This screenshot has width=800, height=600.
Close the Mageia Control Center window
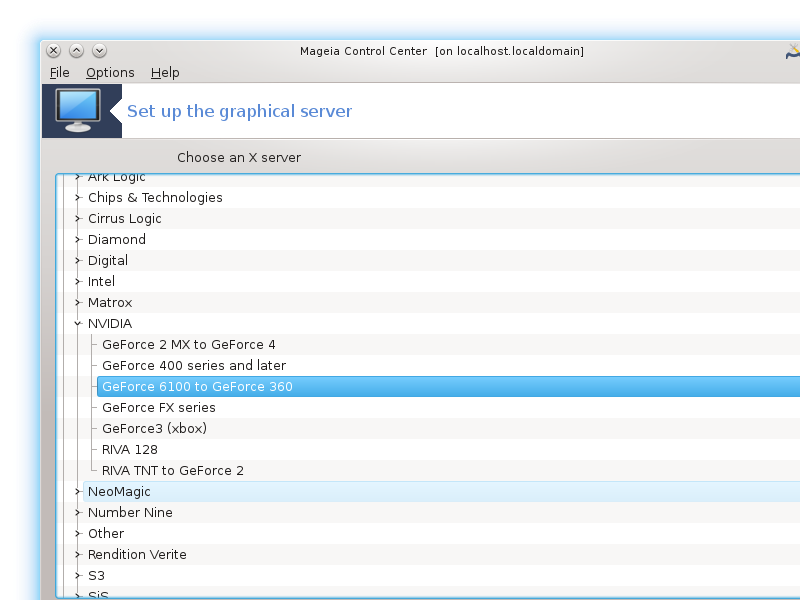point(54,51)
